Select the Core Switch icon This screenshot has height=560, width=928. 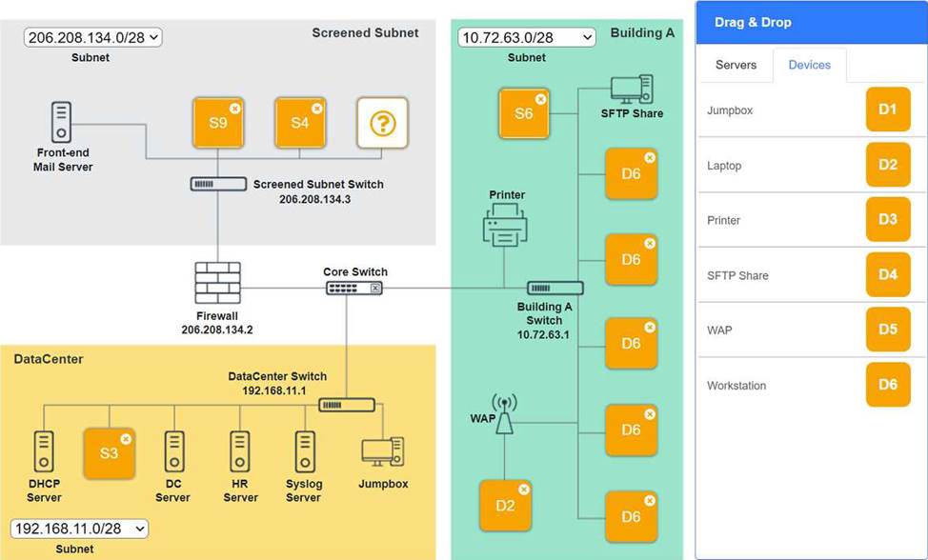(354, 288)
